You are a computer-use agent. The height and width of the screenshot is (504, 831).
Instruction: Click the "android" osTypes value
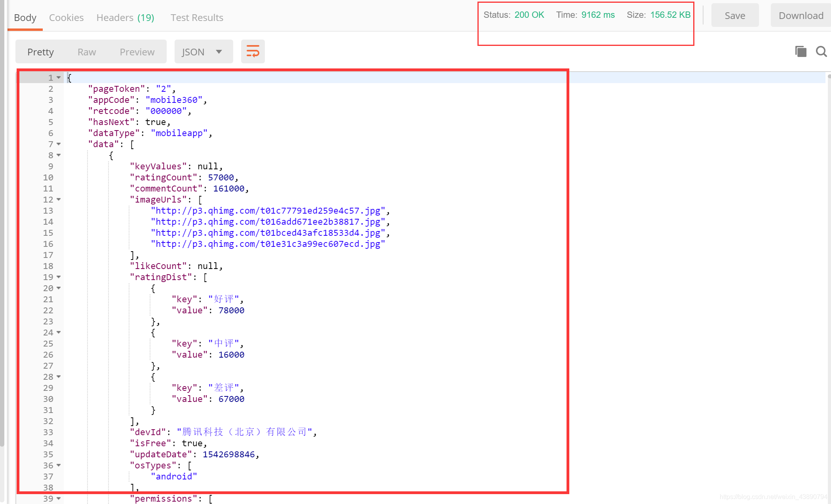[x=174, y=476]
